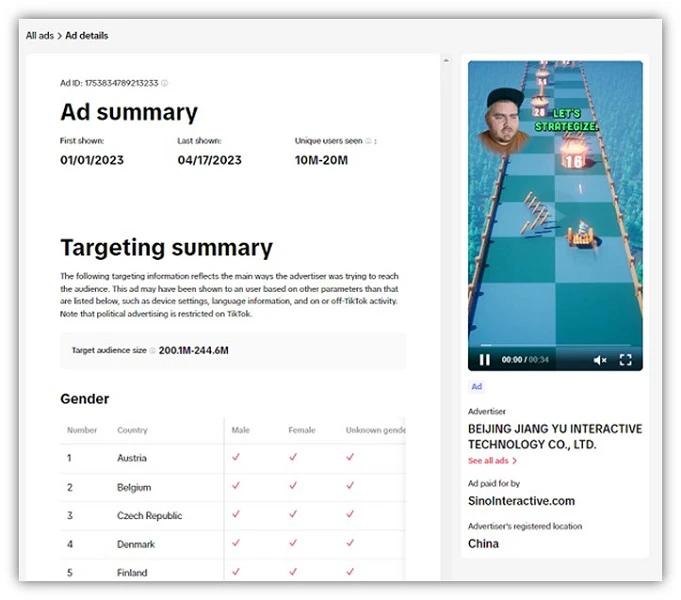Click Denmark unknown gender checkmark
681x600 pixels.
coord(350,543)
